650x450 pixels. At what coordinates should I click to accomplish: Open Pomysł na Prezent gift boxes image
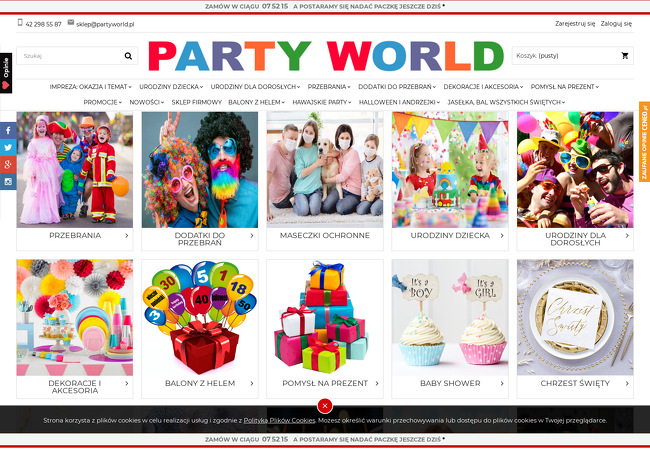pos(325,317)
